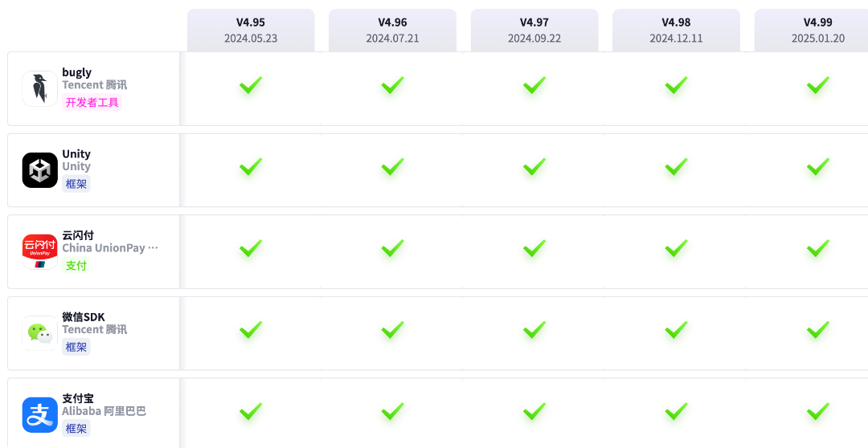Screen dimensions: 868x448
Task: Select the V4.98 2024.12.11 header
Action: coord(676,30)
